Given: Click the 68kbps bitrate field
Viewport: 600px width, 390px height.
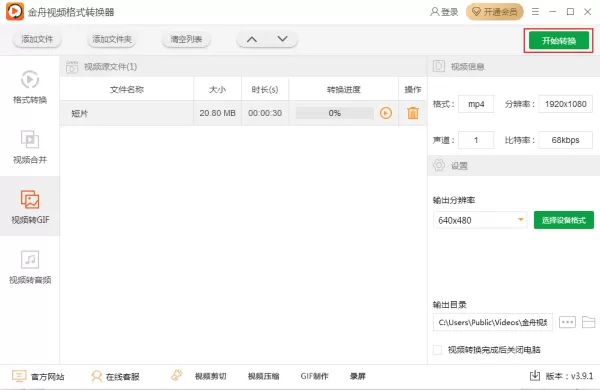Looking at the screenshot, I should pos(566,140).
